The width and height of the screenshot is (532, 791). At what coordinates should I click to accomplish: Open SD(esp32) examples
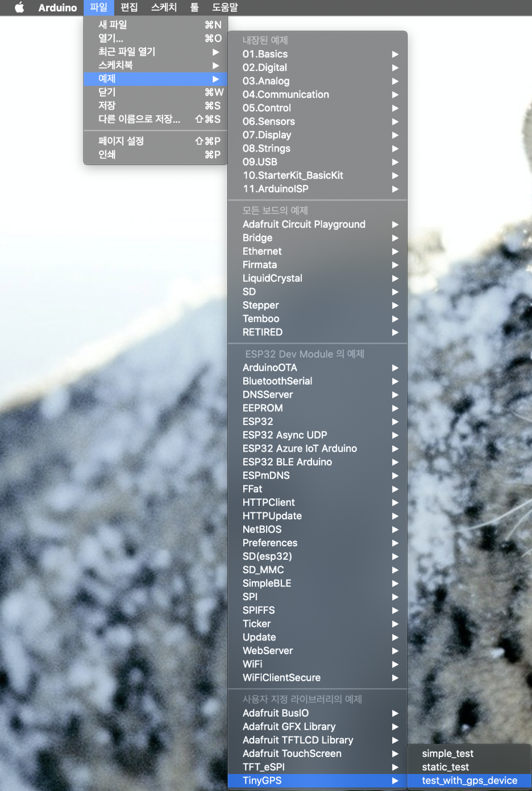coord(318,557)
